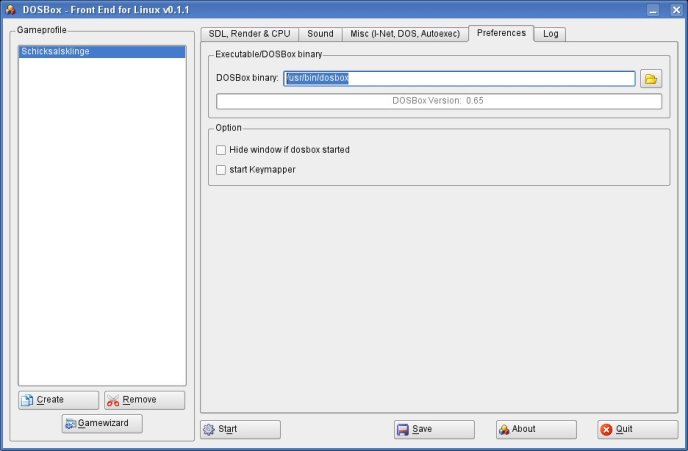This screenshot has width=688, height=451.
Task: Enable Hide window if dosbox started
Action: point(221,150)
